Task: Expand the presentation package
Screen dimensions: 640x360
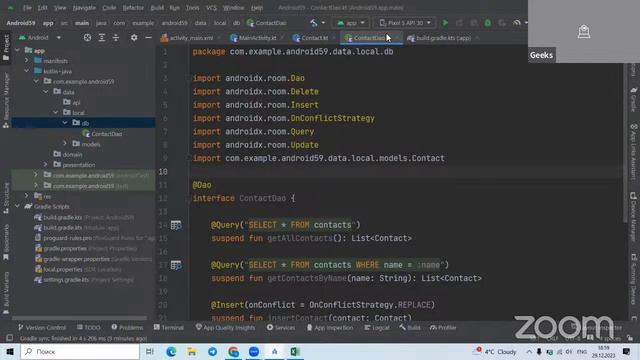Action: [x=46, y=164]
